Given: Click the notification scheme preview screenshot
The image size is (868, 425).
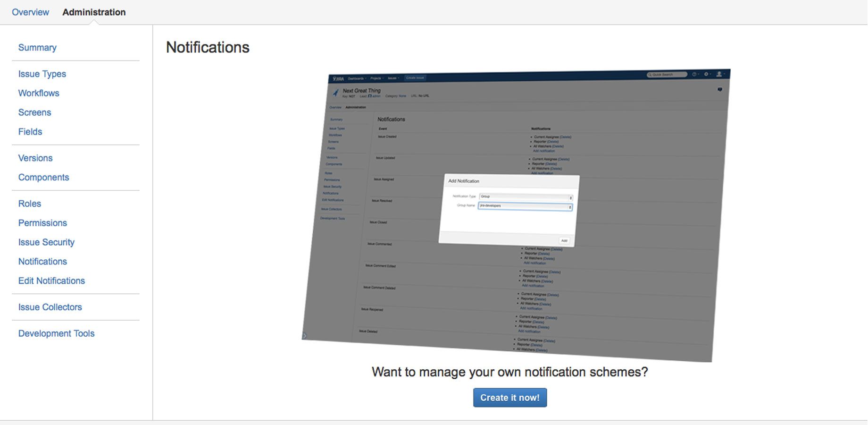Looking at the screenshot, I should (x=516, y=216).
